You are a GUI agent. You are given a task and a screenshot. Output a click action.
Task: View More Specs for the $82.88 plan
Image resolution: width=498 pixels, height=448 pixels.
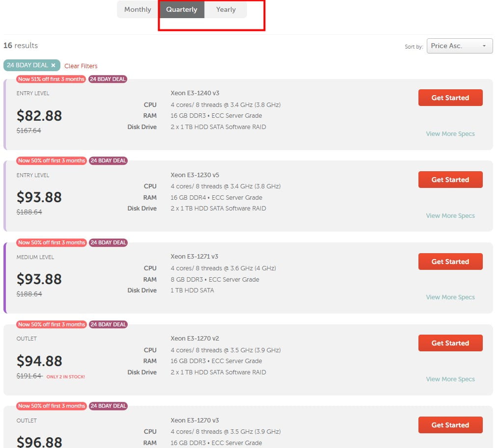(x=450, y=133)
